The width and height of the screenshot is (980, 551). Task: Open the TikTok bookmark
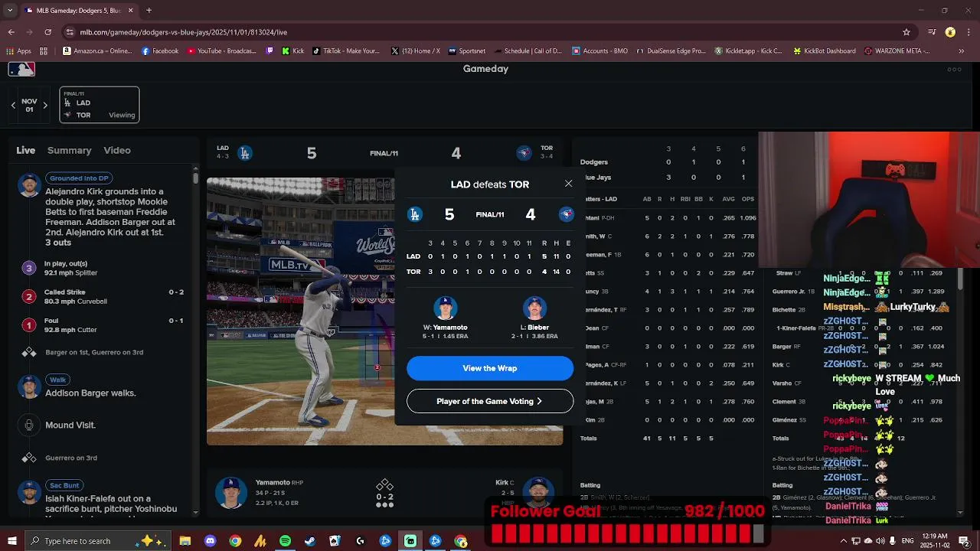[346, 51]
